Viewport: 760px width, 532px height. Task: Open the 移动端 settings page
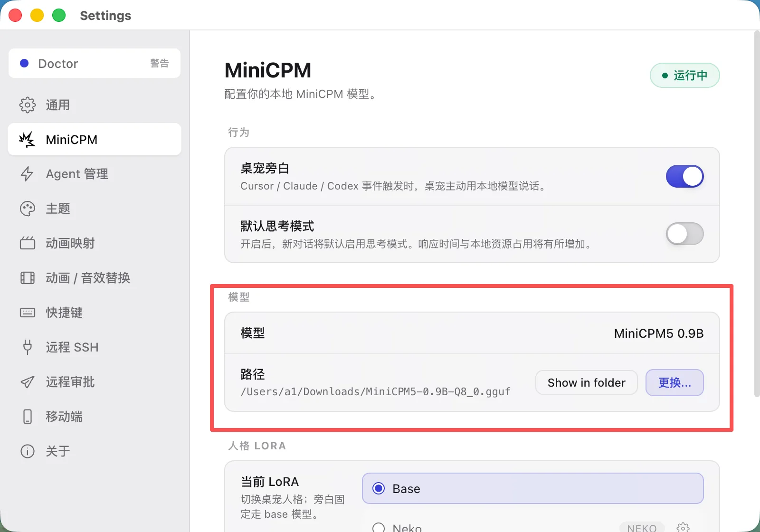[x=95, y=417]
